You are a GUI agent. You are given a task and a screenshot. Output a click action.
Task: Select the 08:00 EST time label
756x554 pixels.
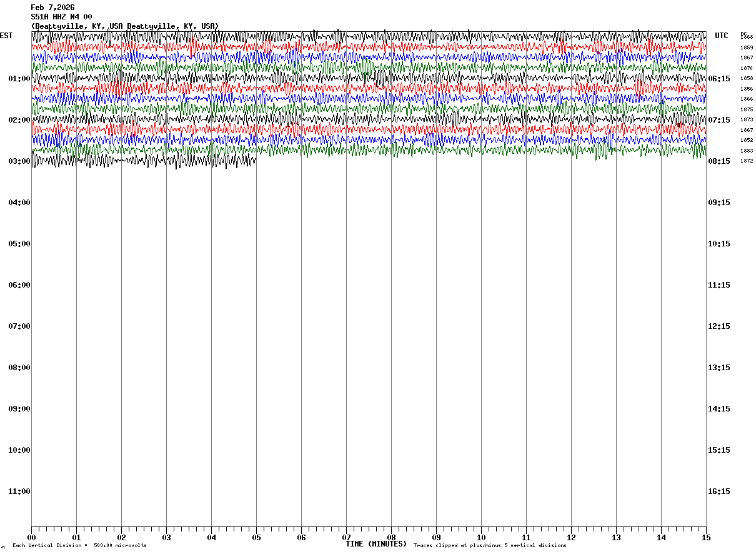pos(19,368)
